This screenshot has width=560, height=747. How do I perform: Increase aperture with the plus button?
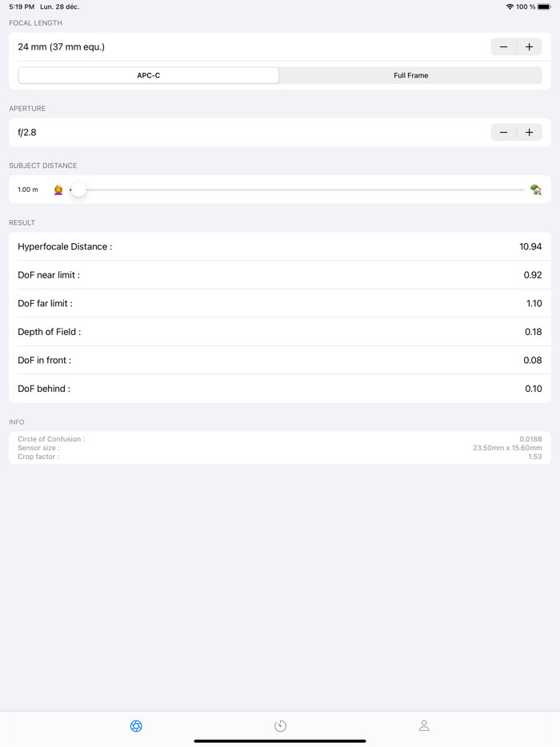coord(529,132)
